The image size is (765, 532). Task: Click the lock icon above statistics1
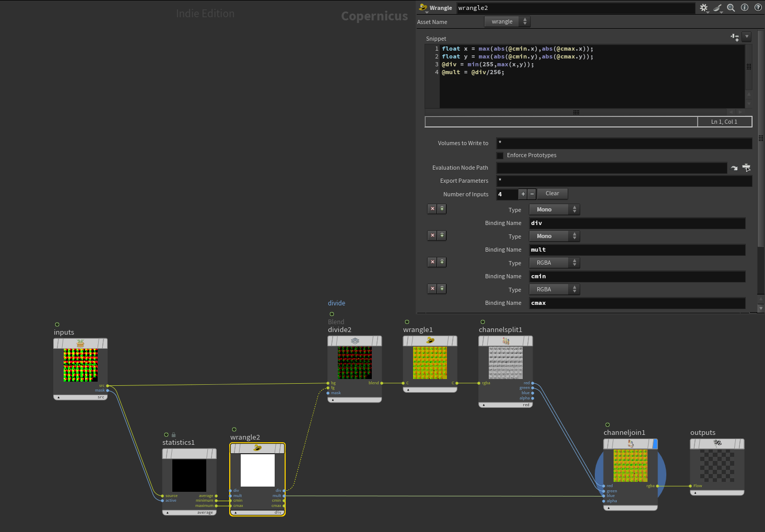click(x=173, y=434)
